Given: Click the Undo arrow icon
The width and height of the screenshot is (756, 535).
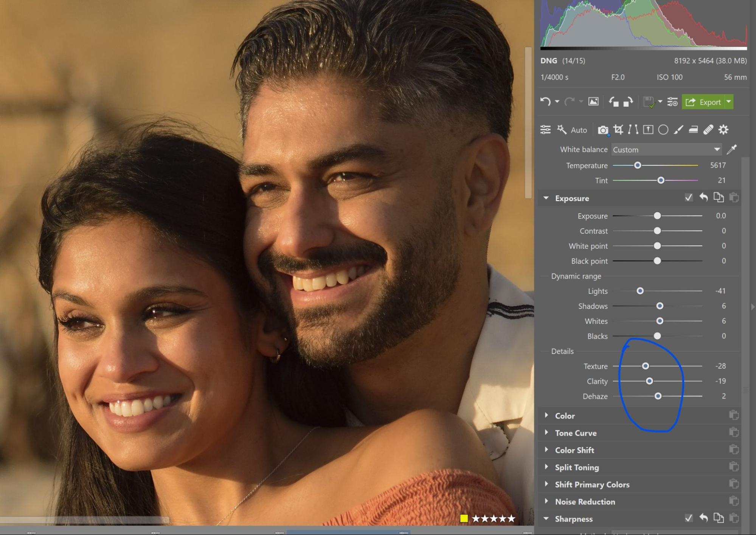Looking at the screenshot, I should 546,102.
